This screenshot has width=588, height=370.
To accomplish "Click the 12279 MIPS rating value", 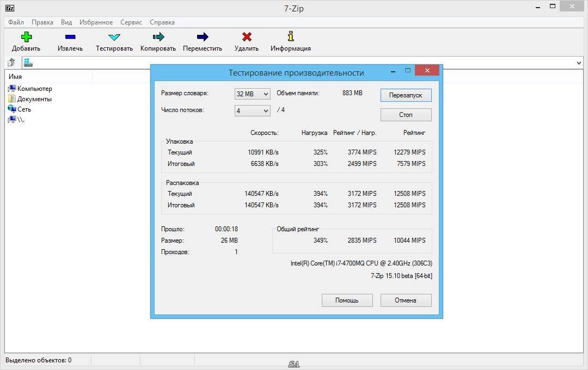I will [x=409, y=152].
